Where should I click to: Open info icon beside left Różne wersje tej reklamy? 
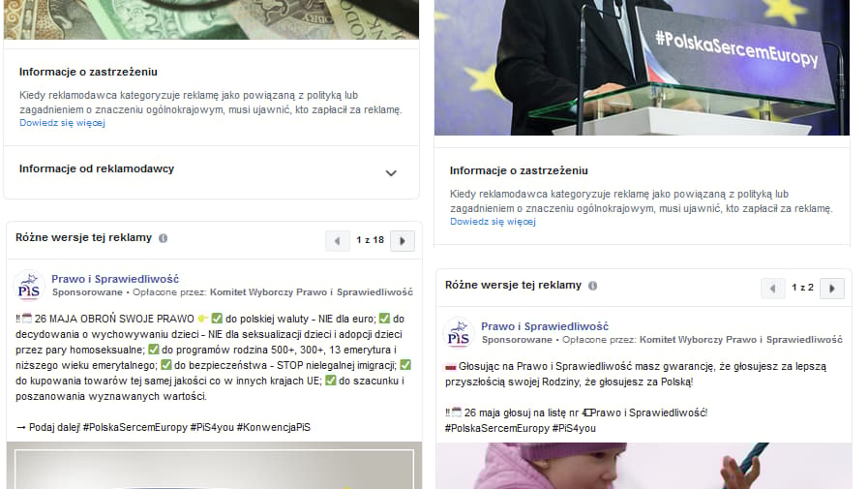[163, 238]
